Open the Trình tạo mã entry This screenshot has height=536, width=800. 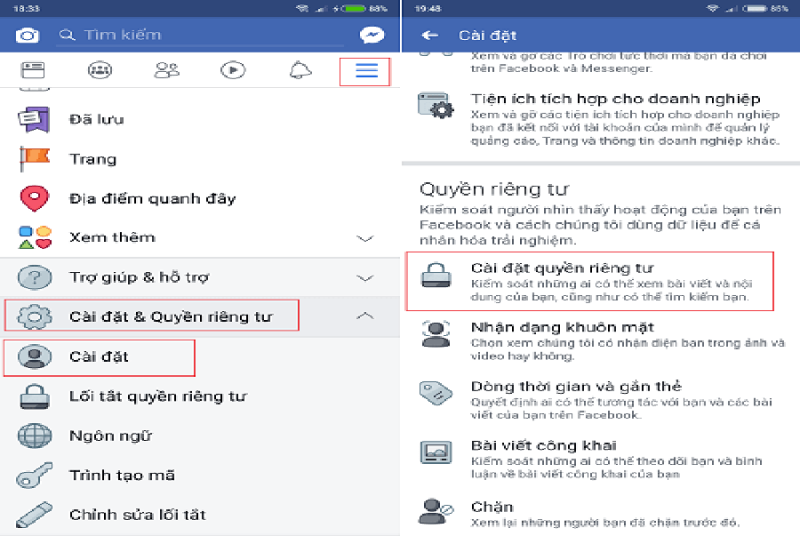pyautogui.click(x=122, y=475)
